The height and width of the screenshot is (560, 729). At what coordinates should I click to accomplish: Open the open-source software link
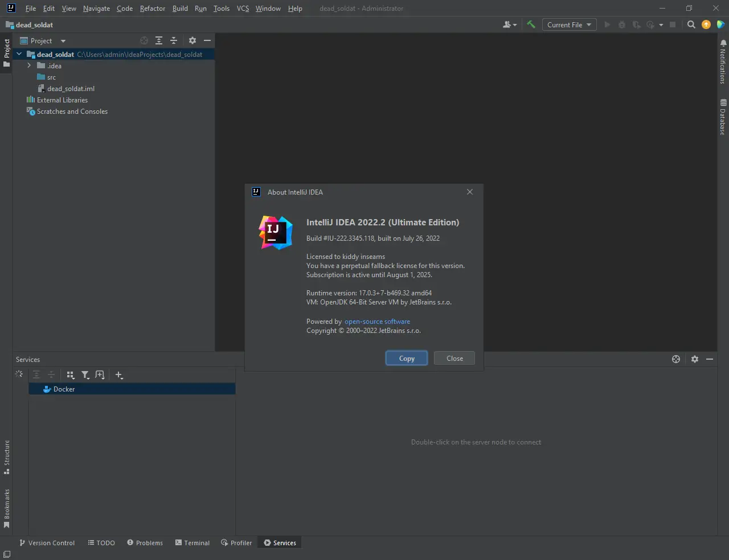[377, 322]
